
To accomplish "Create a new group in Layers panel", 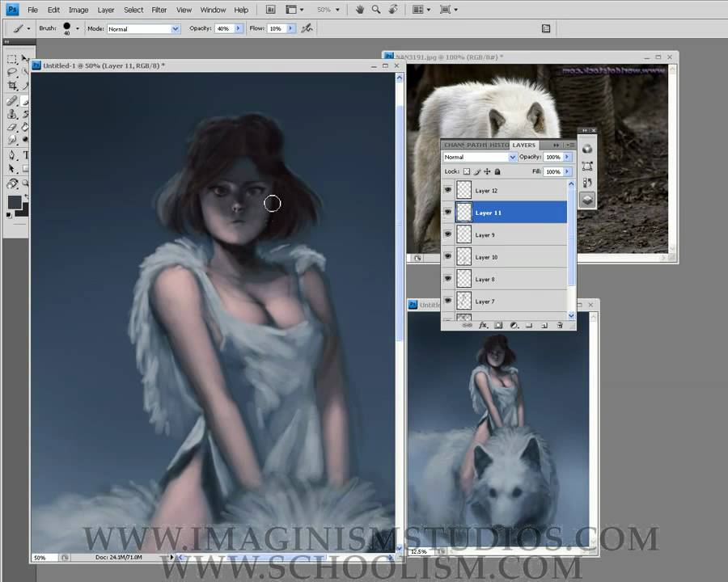I will [529, 325].
